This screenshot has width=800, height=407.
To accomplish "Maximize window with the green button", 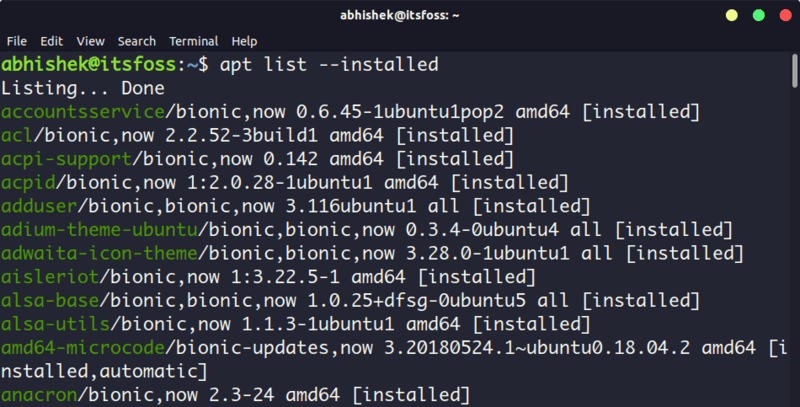I will tap(756, 15).
